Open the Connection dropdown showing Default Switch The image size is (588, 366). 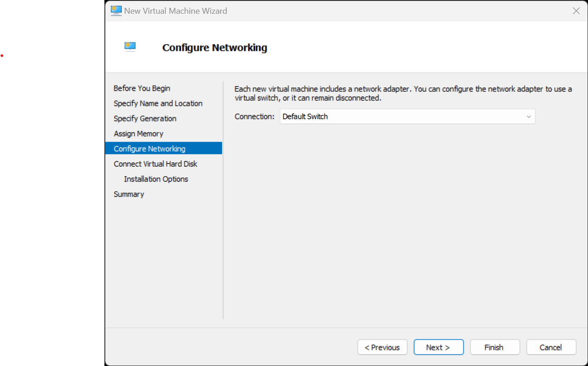407,116
